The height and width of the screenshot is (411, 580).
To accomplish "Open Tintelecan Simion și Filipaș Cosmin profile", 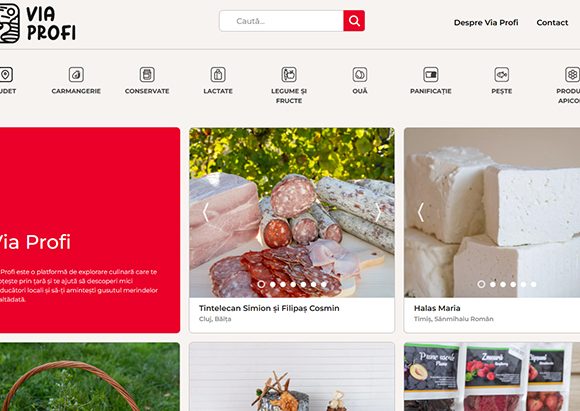I will click(x=269, y=308).
